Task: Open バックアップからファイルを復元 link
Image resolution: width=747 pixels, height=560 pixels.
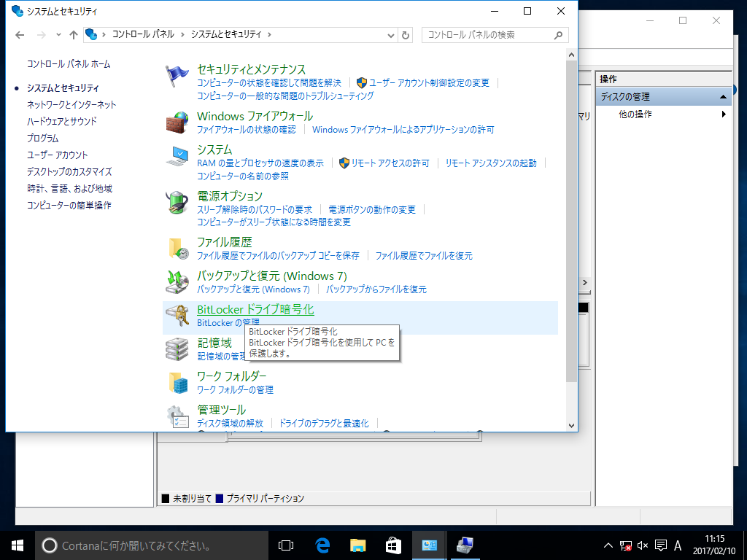Action: coord(376,289)
